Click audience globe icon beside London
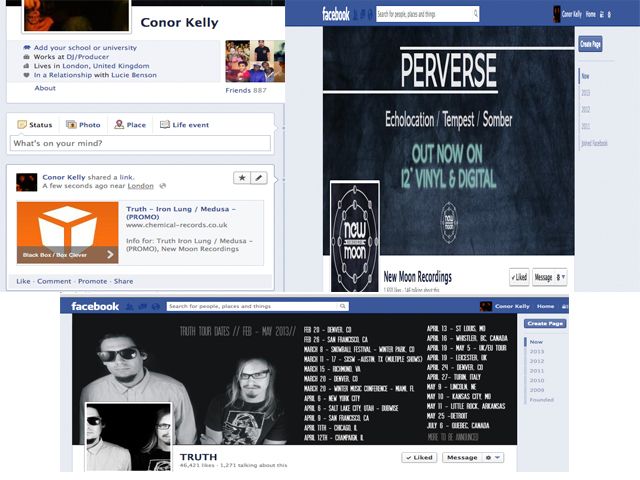The height and width of the screenshot is (480, 640). coord(162,186)
